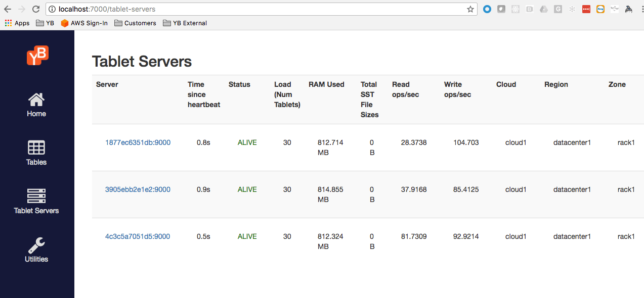Open the AWS Sign-In bookmark

[84, 23]
